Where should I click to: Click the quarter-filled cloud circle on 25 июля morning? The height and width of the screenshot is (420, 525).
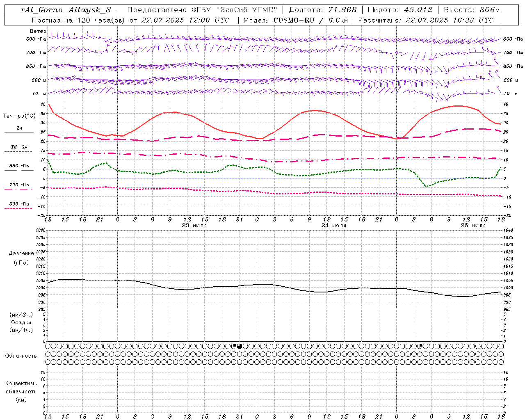(420, 346)
